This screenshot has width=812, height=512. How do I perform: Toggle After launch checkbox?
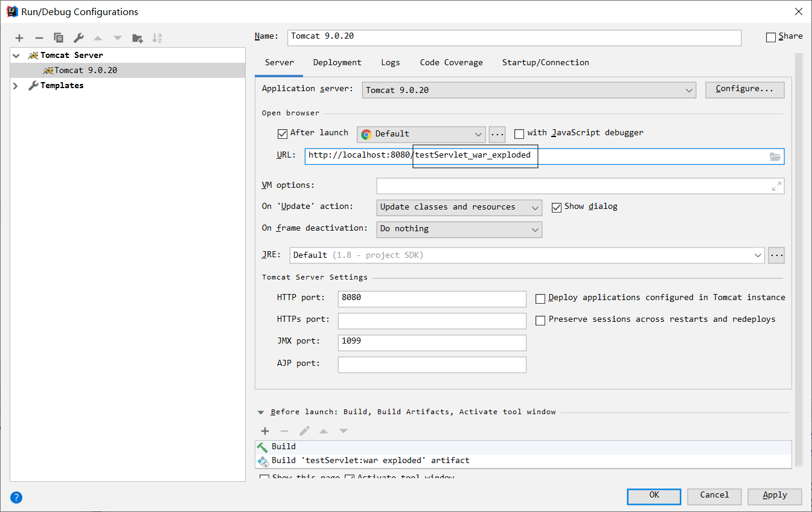coord(283,134)
